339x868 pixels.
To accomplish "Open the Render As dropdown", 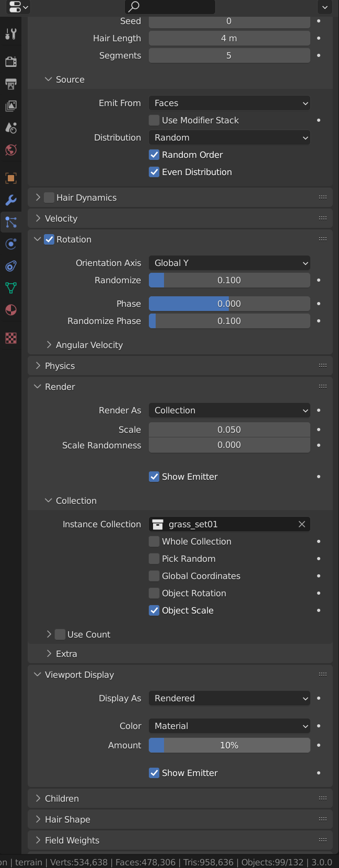I will (229, 410).
